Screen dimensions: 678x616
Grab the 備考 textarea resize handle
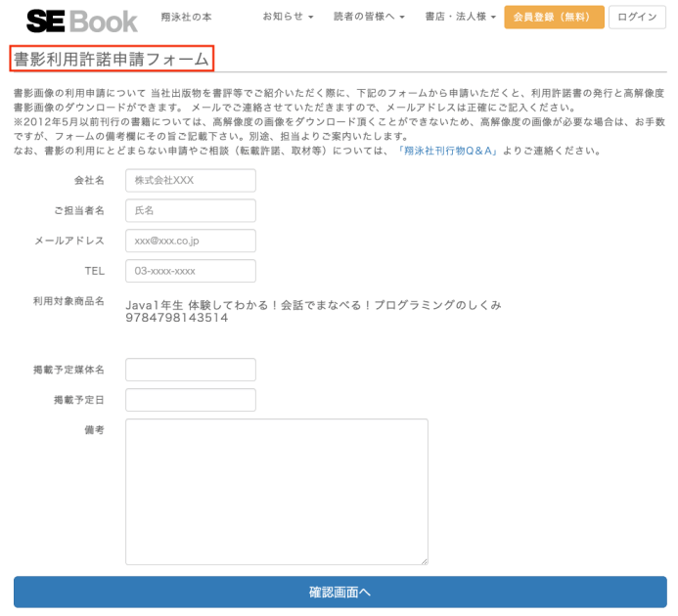tap(424, 560)
